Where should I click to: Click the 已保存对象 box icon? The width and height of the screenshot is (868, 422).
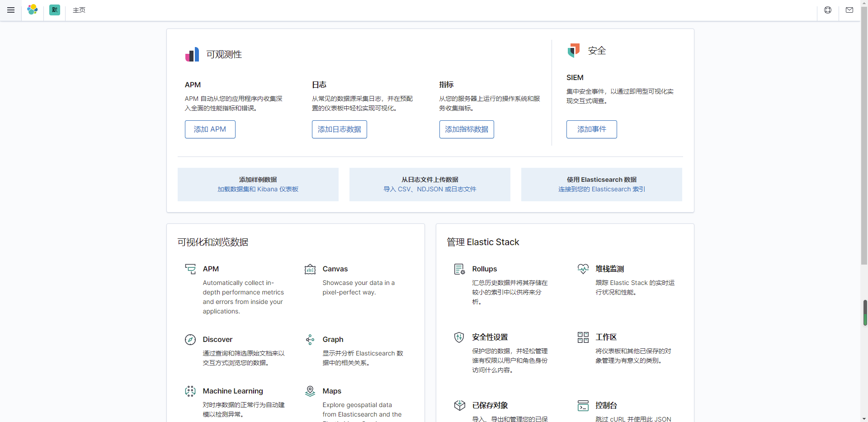click(460, 406)
